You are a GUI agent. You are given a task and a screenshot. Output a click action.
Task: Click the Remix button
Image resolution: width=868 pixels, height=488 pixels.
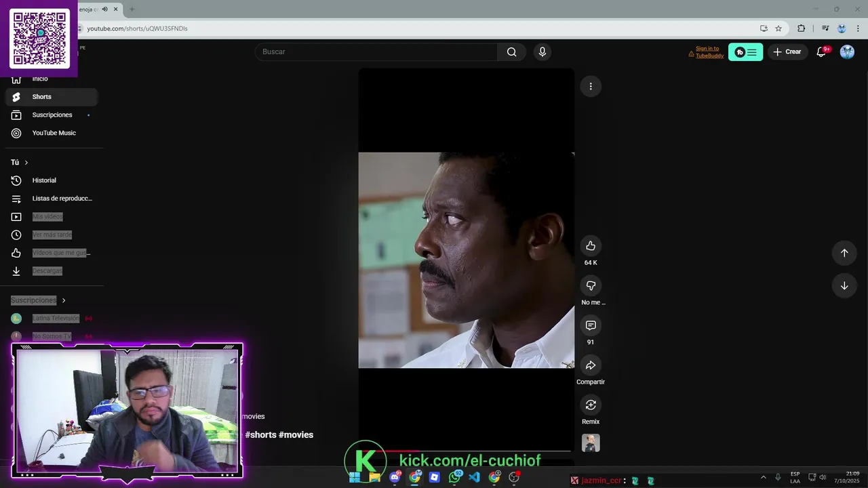tap(591, 405)
